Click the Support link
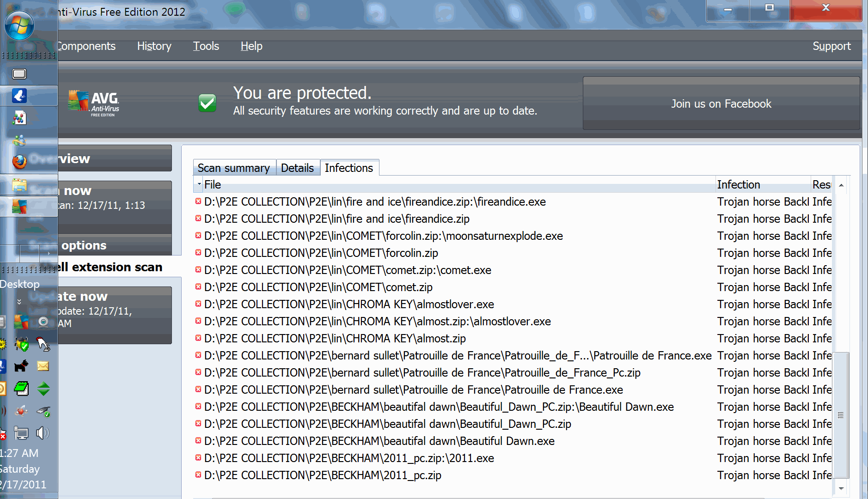This screenshot has width=868, height=499. coord(831,46)
